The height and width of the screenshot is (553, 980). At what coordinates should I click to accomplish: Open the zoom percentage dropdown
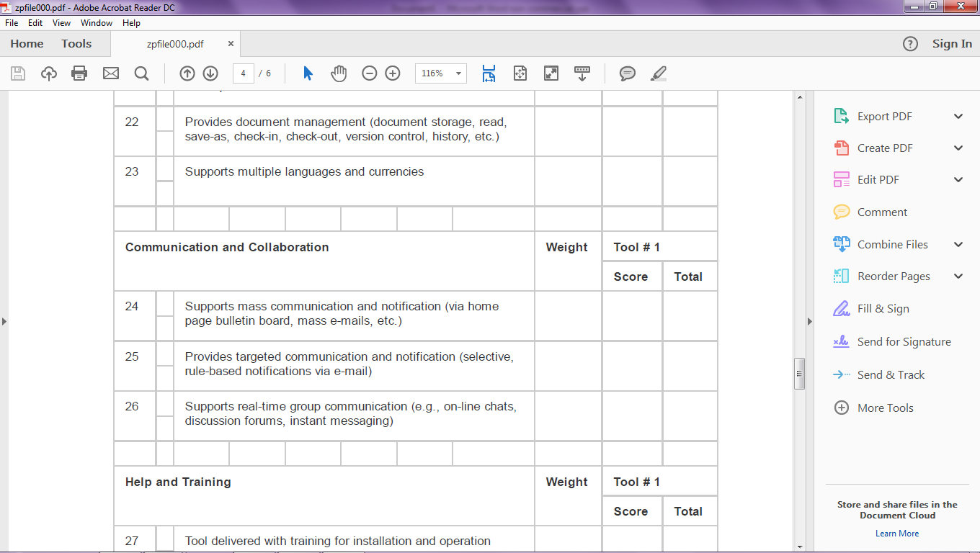(458, 73)
